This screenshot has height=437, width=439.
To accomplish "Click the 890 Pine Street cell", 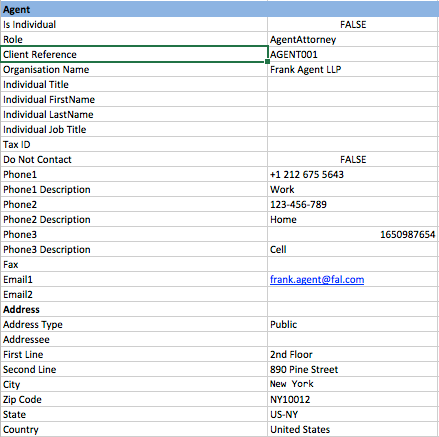I will (x=353, y=369).
